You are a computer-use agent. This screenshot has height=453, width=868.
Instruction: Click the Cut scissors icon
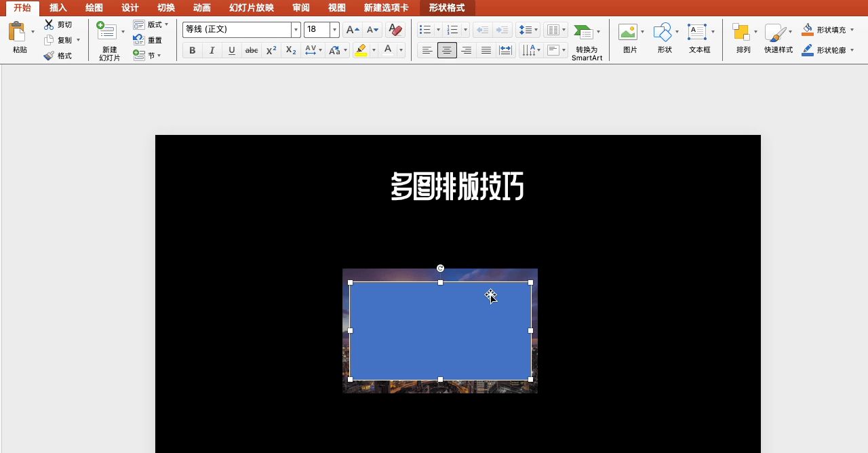click(49, 24)
